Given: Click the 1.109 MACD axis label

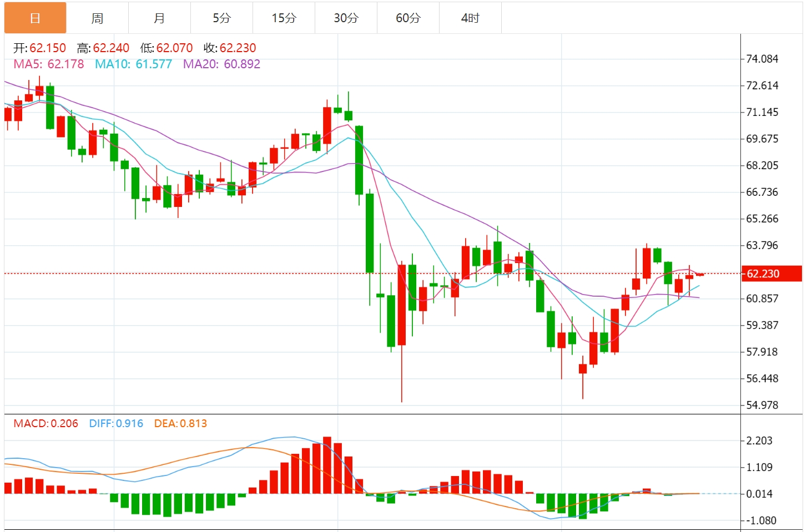Looking at the screenshot, I should [x=759, y=467].
